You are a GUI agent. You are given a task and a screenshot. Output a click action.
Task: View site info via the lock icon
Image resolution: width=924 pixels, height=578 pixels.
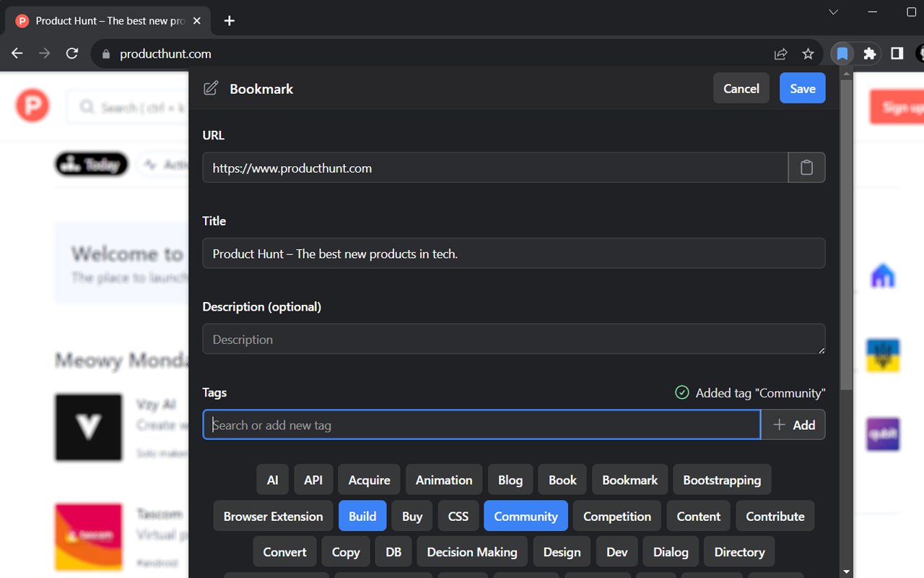click(106, 54)
